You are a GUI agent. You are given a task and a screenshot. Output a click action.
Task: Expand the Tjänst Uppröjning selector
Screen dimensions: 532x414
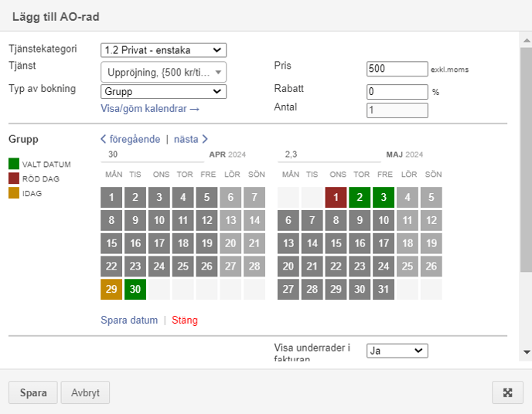click(163, 72)
